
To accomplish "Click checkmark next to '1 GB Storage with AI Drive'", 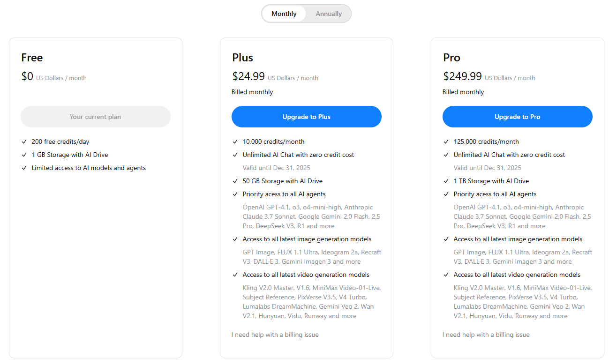I will pyautogui.click(x=24, y=155).
